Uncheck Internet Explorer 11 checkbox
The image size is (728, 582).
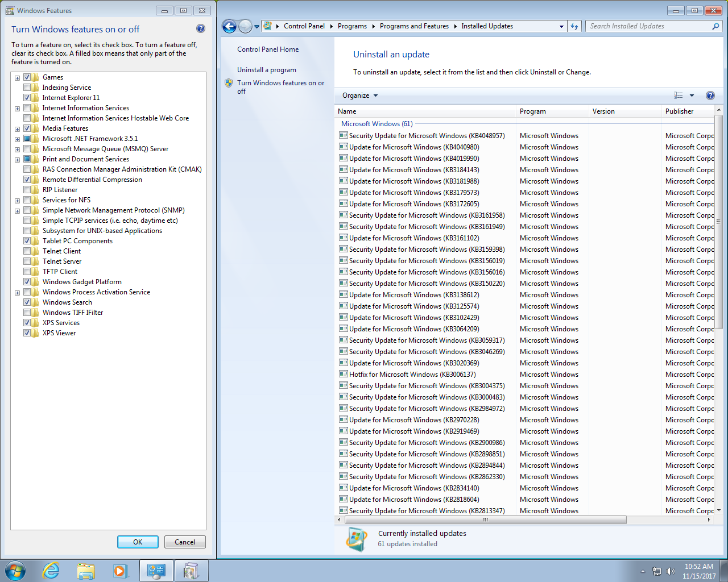point(27,98)
